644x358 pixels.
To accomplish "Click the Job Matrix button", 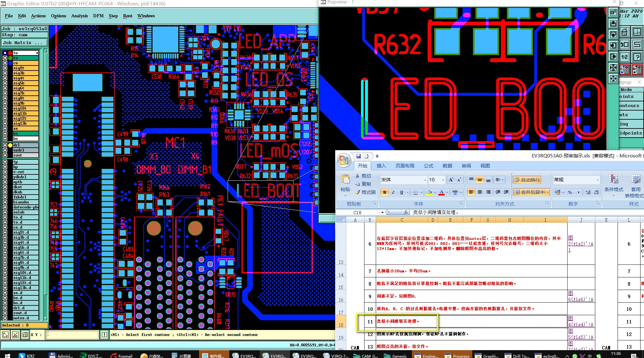I will (x=25, y=43).
